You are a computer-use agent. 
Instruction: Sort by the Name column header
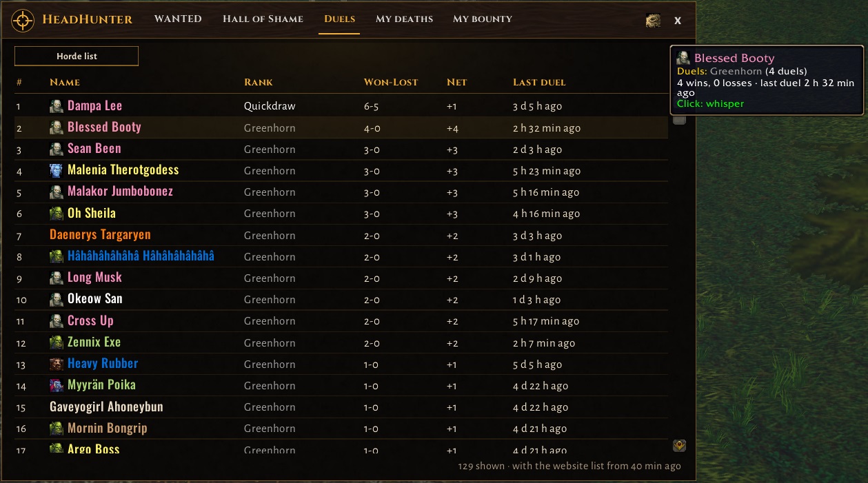point(65,82)
